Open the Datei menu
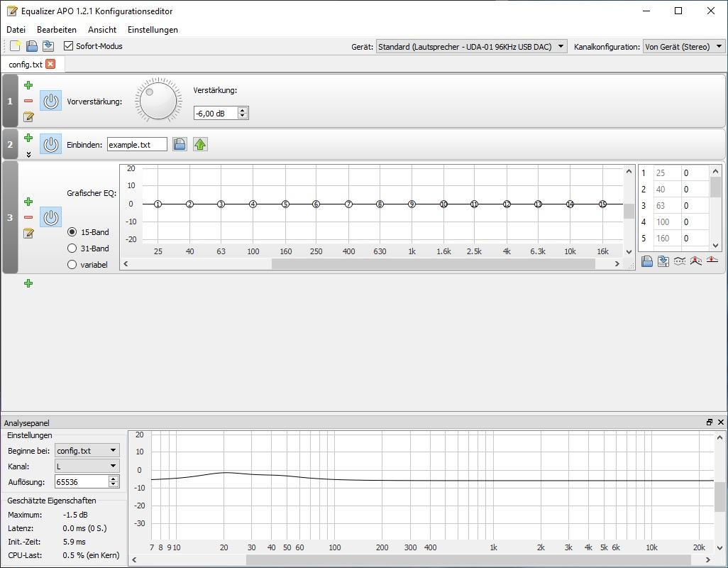The height and width of the screenshot is (568, 728). click(x=16, y=30)
